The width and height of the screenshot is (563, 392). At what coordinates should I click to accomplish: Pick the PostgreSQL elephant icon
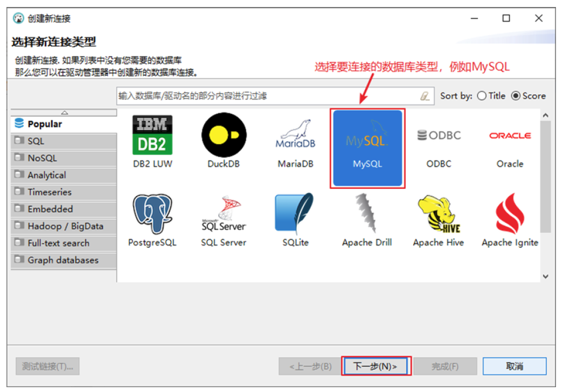coord(152,214)
